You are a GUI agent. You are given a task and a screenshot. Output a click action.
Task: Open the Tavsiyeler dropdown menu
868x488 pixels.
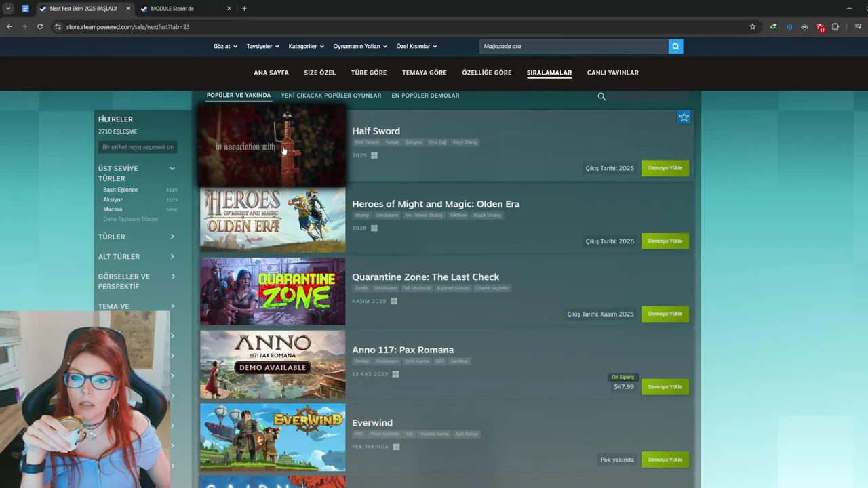[262, 46]
